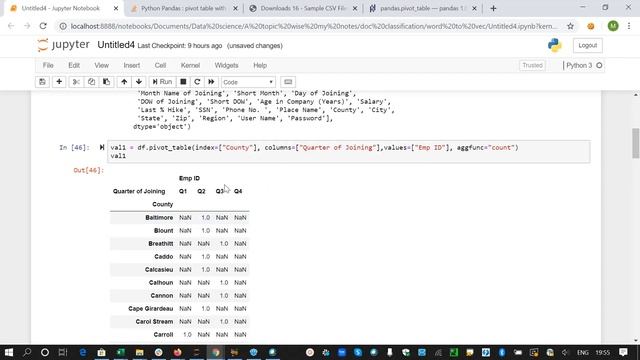The height and width of the screenshot is (360, 640).
Task: Open the Chrome menu with three dots
Action: tap(629, 26)
